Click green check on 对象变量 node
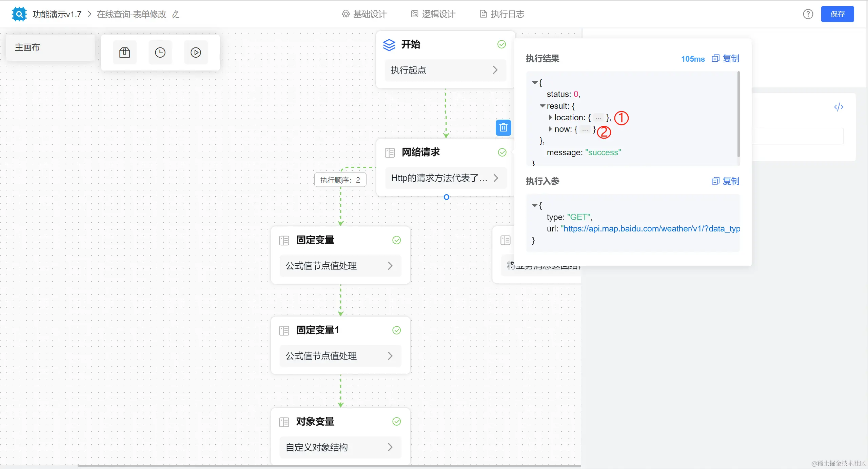The width and height of the screenshot is (868, 469). (396, 422)
